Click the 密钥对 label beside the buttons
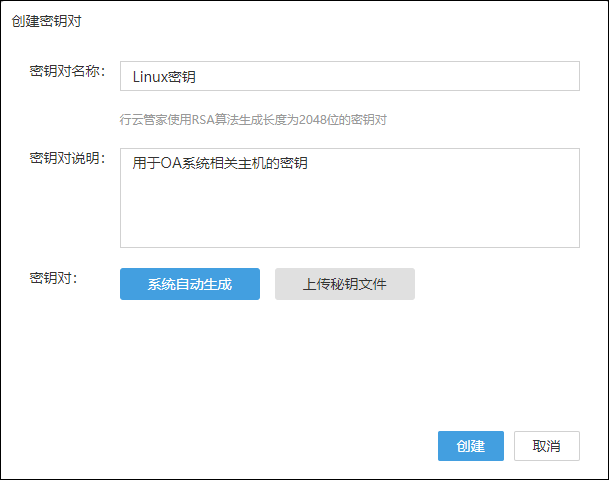Image resolution: width=609 pixels, height=480 pixels. click(x=54, y=277)
